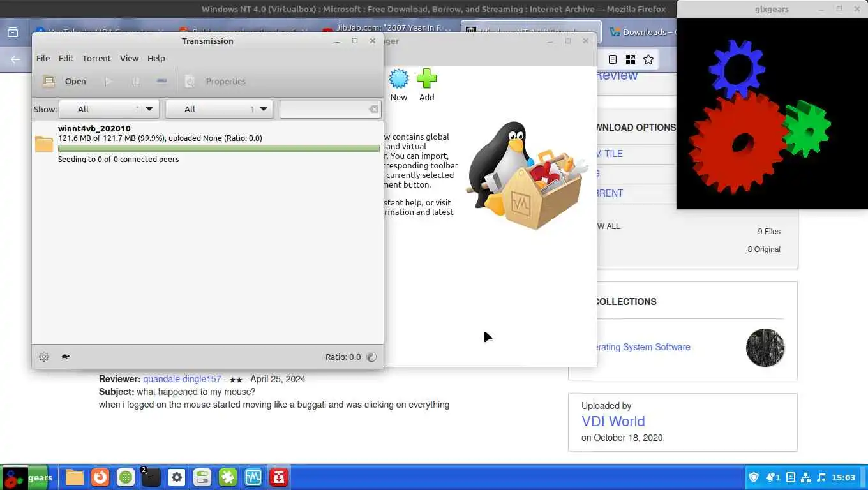Open the toggle-switches tweaks icon on taskbar
The image size is (868, 490).
(202, 477)
